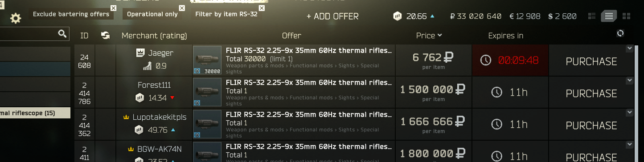Click the + ADD OFFER button
Screen dimensions: 644x162
[332, 16]
